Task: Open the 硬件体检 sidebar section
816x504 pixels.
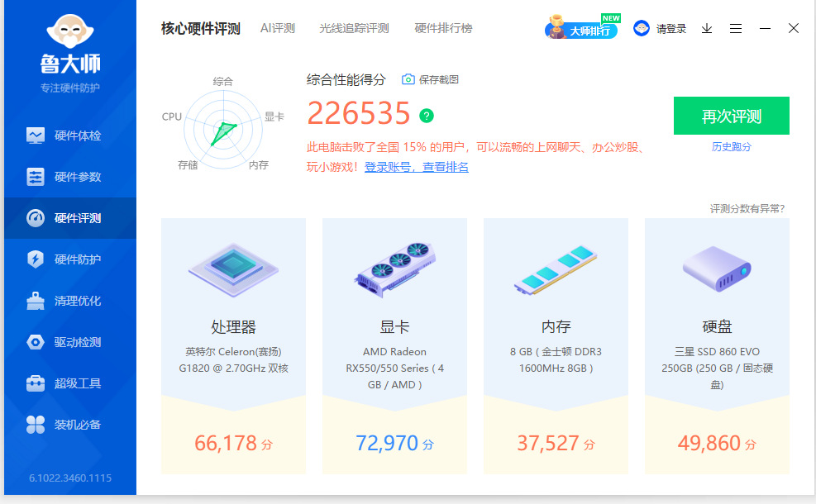Action: [70, 136]
